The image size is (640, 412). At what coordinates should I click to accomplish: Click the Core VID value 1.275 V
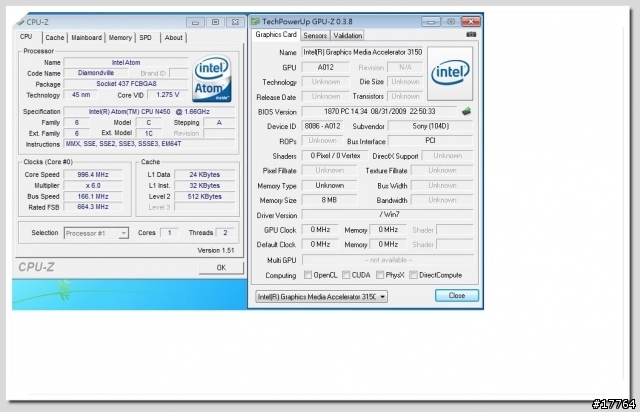click(x=168, y=95)
